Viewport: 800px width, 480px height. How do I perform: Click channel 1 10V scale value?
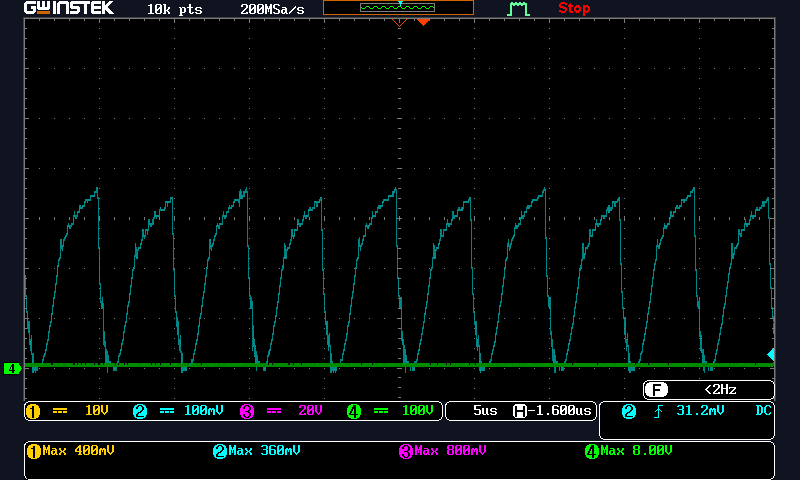point(96,410)
